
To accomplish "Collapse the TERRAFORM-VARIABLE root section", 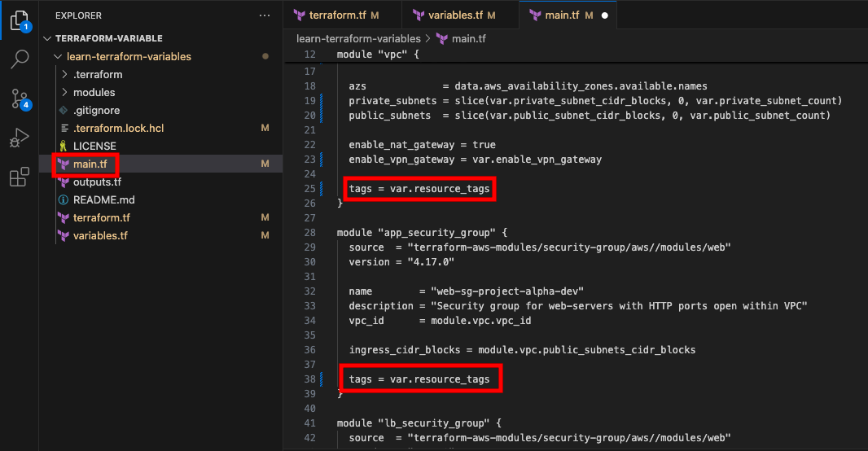I will point(47,38).
